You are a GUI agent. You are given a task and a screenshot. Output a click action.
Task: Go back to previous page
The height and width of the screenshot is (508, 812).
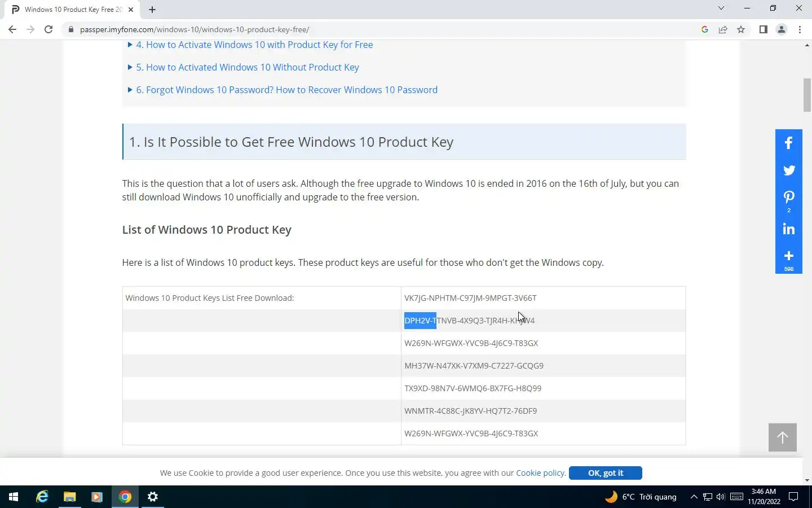12,29
